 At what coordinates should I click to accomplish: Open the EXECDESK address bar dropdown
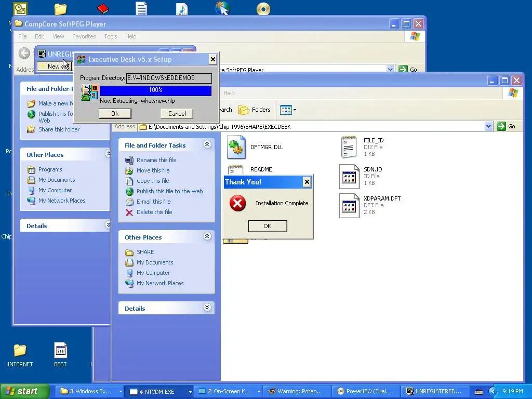pos(488,126)
